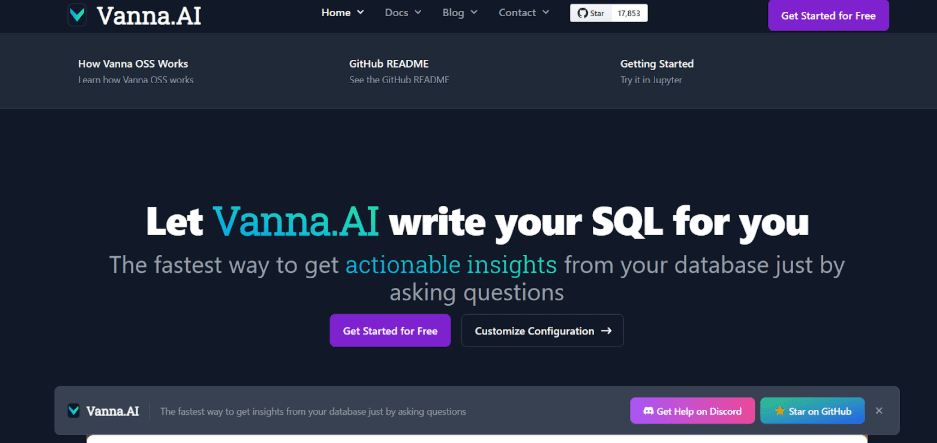Expand the Docs dropdown menu
Viewport: 937px width, 443px height.
403,13
